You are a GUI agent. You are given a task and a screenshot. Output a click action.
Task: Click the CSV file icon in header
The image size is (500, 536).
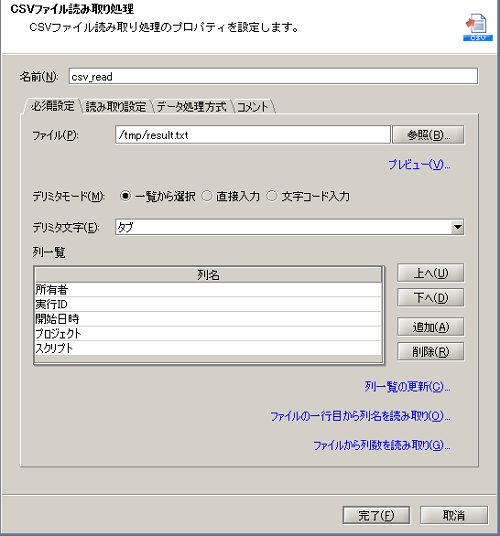coord(478,27)
